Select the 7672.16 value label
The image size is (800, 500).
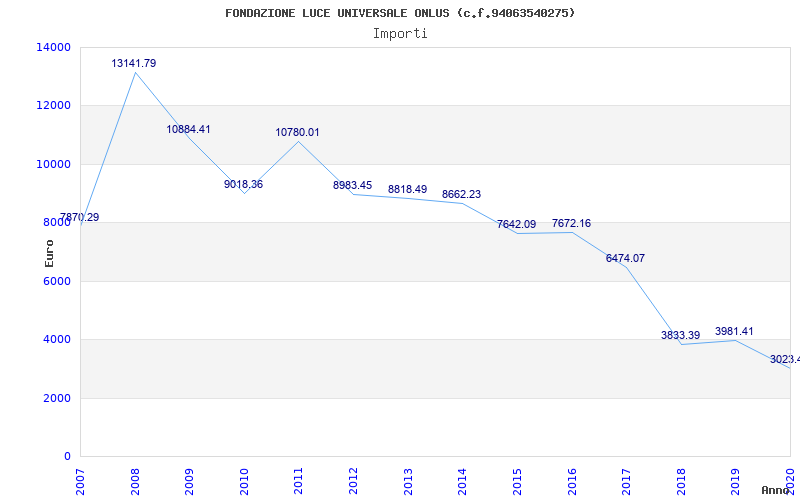571,223
